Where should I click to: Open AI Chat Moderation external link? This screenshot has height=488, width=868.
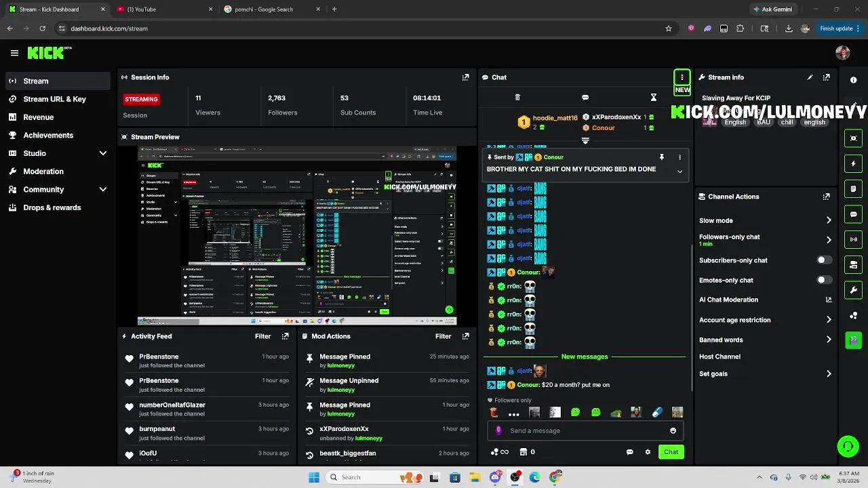click(x=829, y=300)
